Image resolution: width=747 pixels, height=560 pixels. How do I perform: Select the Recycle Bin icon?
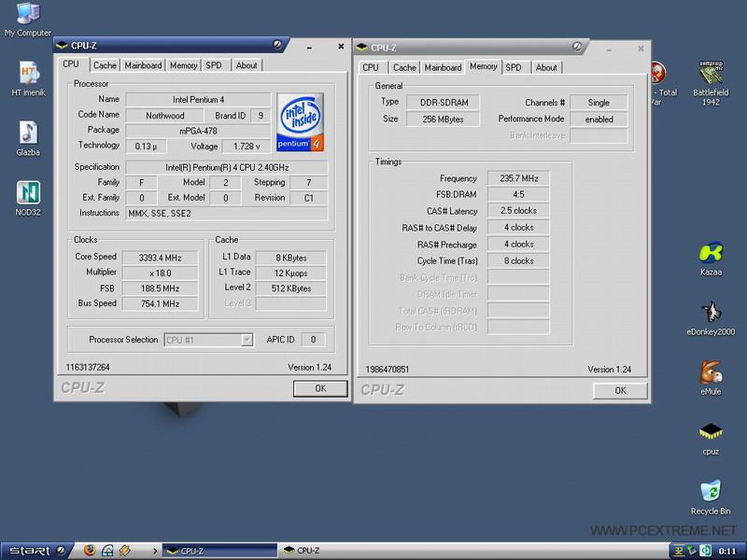tap(711, 492)
